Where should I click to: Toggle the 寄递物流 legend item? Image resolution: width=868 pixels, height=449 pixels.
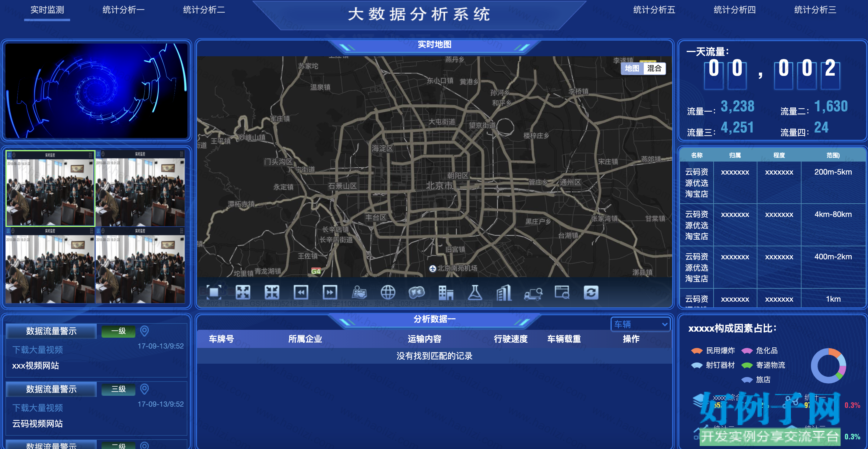click(763, 365)
